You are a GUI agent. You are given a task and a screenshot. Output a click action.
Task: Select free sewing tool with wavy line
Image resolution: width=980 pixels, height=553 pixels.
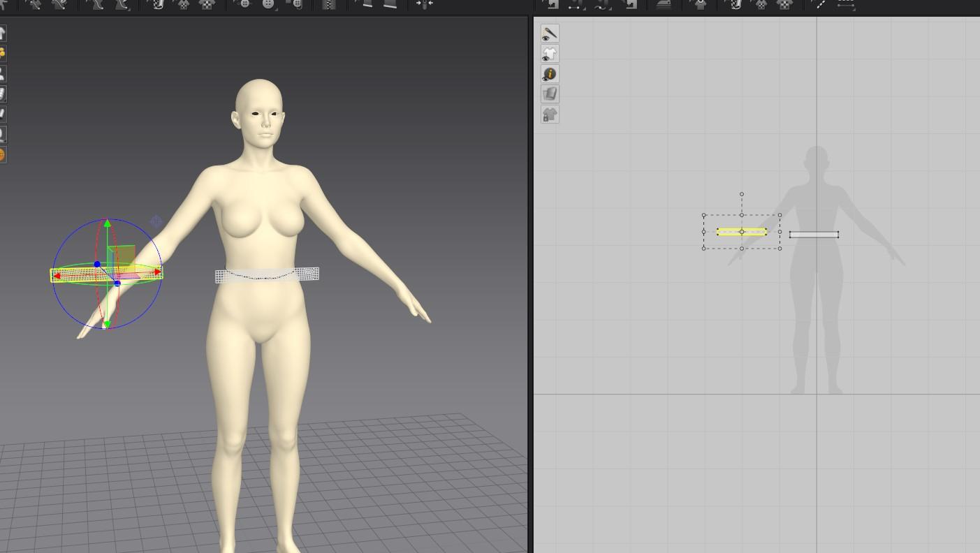click(601, 4)
